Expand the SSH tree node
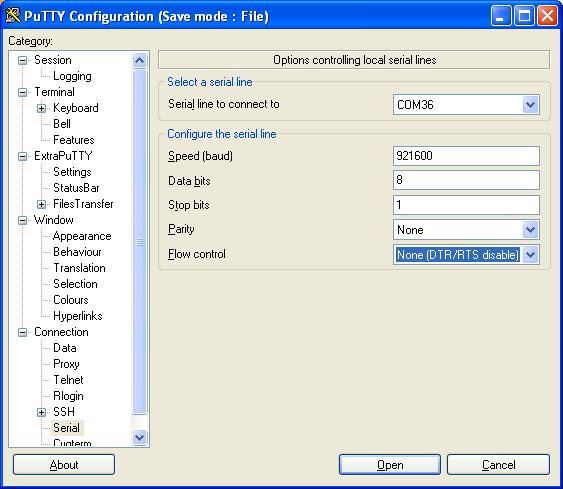The height and width of the screenshot is (489, 563). click(x=41, y=412)
